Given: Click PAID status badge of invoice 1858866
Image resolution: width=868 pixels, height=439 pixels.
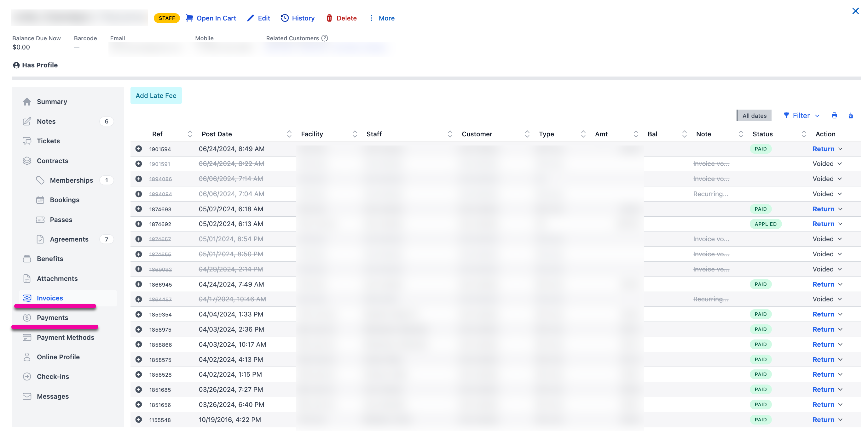Looking at the screenshot, I should [x=761, y=344].
